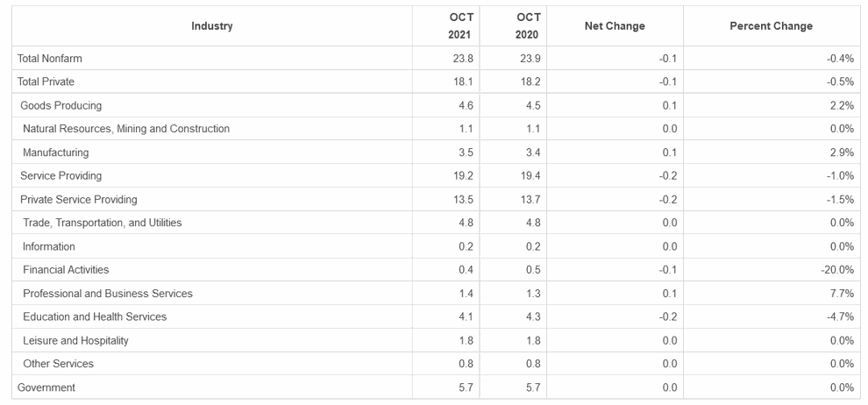Select the Goods Producing row label

point(60,105)
